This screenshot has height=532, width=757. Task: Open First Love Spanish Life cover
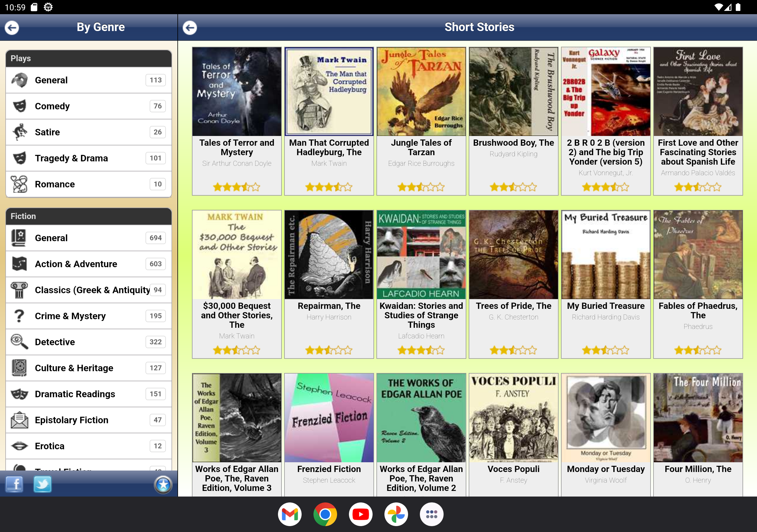(x=698, y=91)
